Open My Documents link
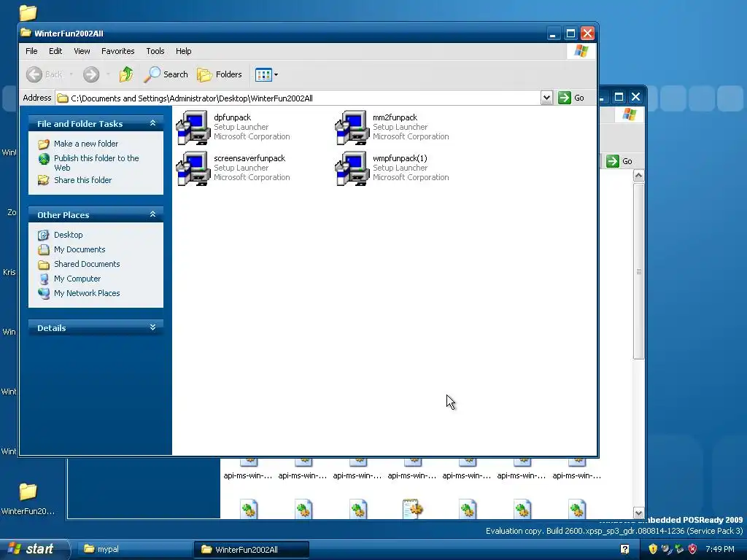 point(80,249)
